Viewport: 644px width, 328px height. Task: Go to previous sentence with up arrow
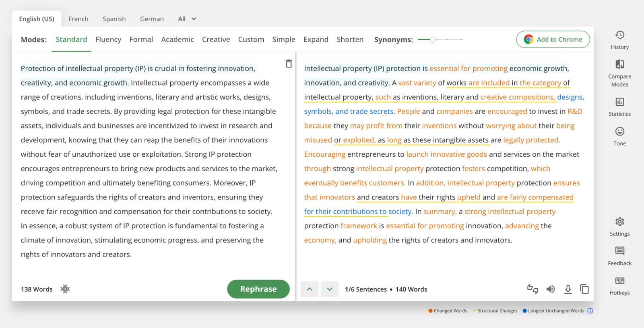[x=310, y=289]
